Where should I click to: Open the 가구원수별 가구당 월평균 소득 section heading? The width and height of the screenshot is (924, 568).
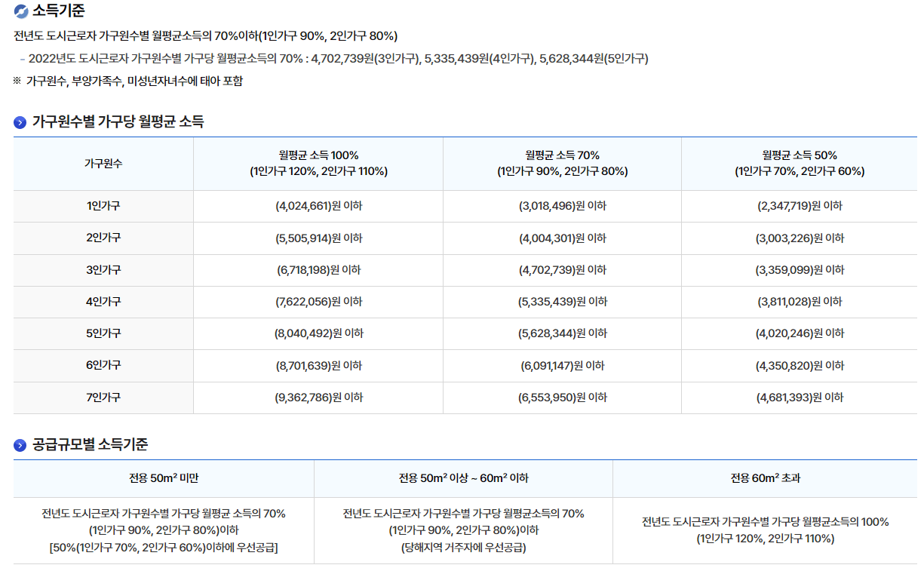tap(98, 119)
